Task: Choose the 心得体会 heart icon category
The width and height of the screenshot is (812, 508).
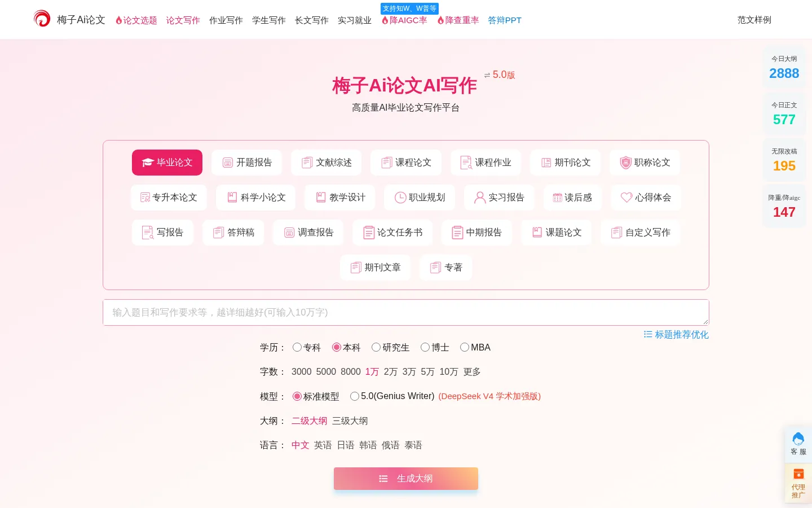Action: (x=646, y=198)
